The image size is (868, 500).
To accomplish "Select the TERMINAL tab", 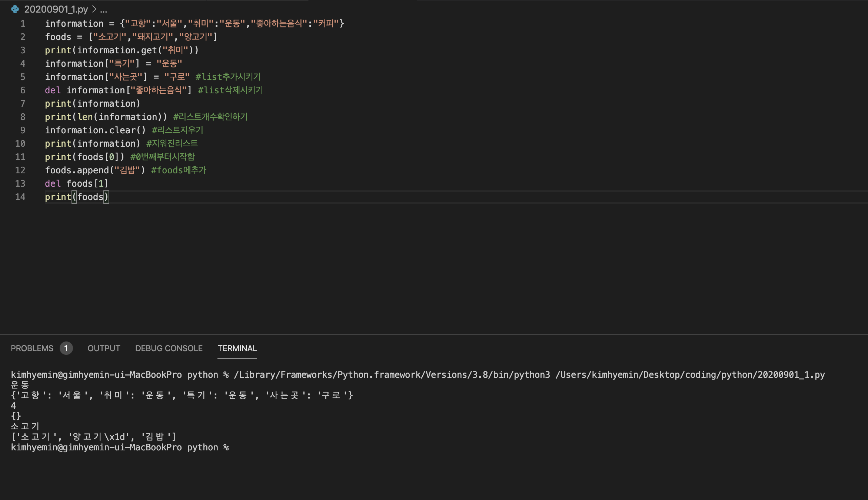I will pyautogui.click(x=237, y=348).
